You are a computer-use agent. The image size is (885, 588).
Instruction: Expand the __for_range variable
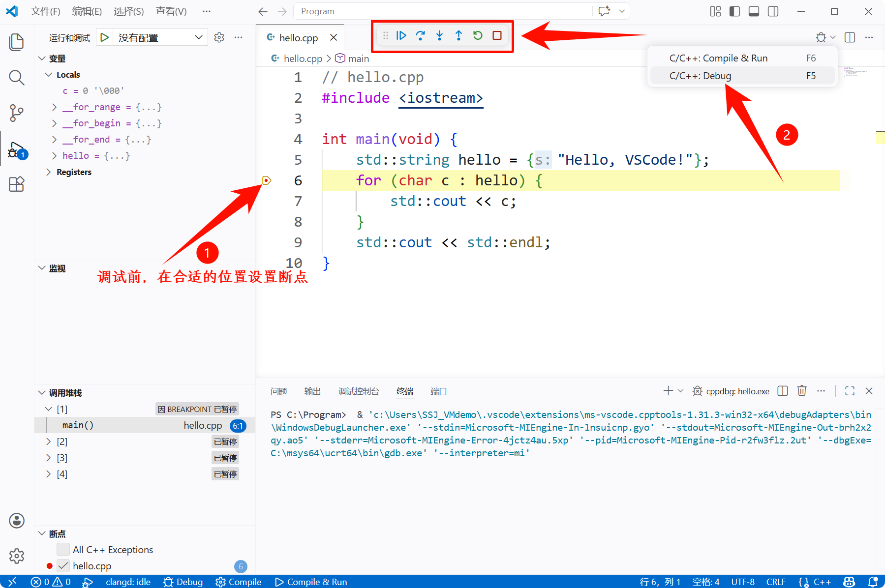54,107
